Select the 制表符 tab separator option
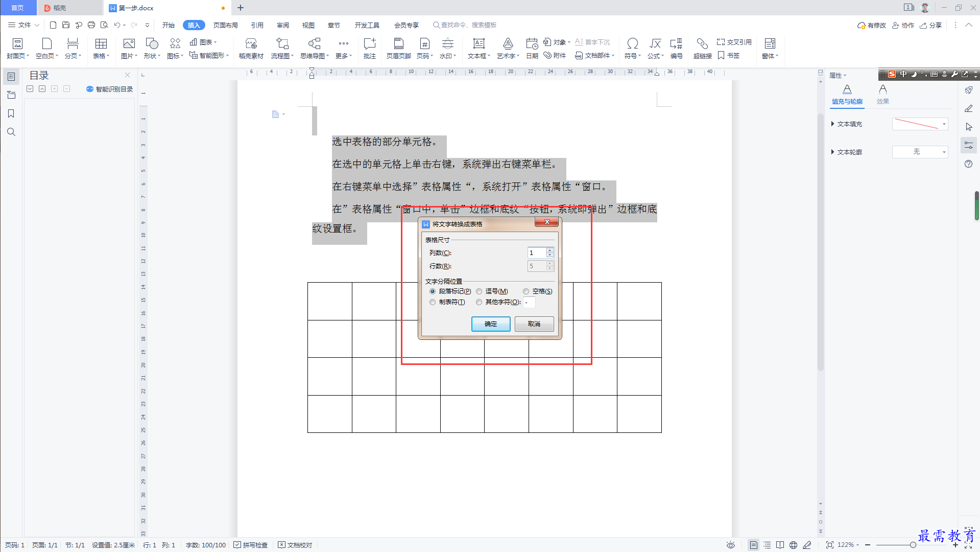 coord(433,302)
